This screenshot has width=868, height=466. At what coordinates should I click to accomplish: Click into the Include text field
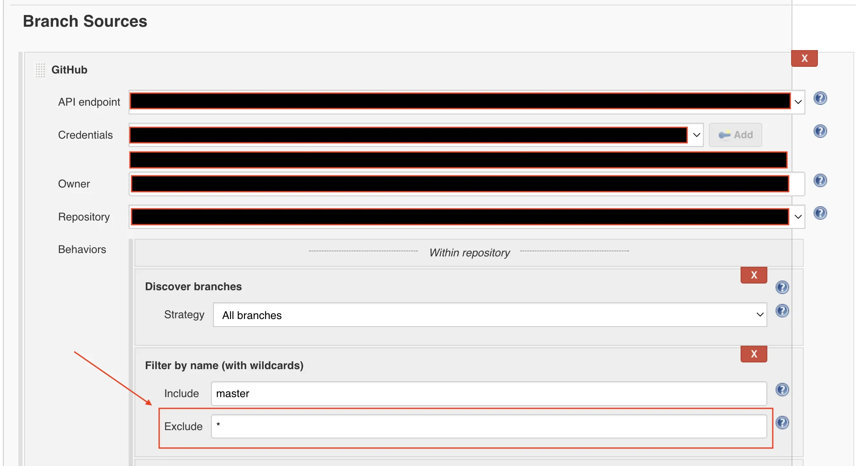pos(489,393)
